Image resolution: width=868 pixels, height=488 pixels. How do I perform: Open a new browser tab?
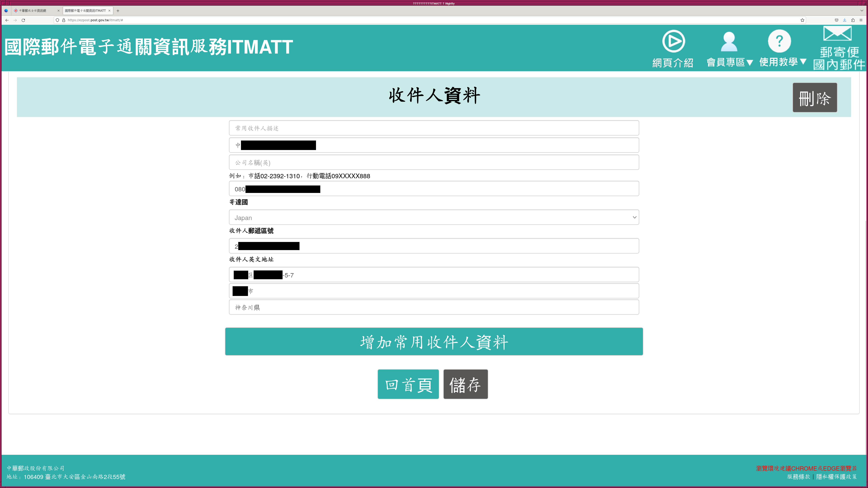[118, 11]
